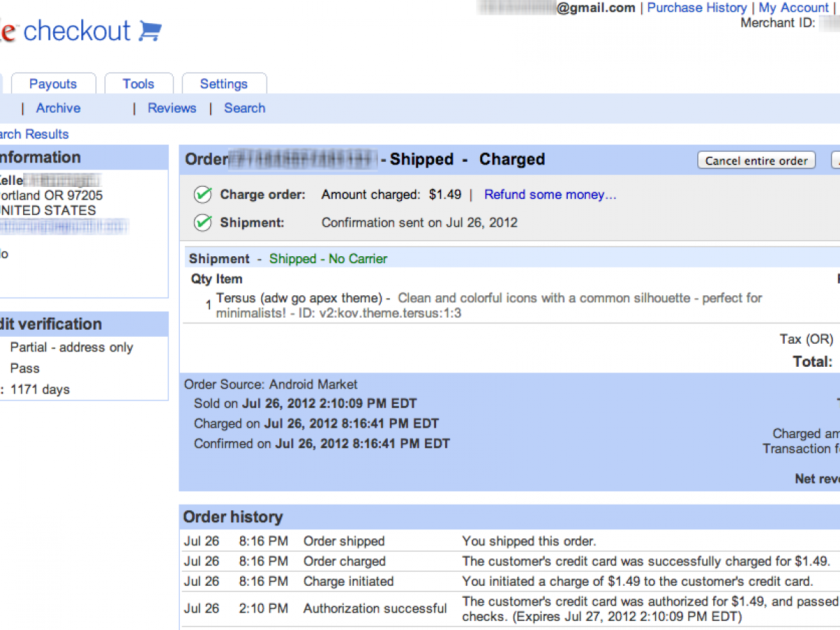The width and height of the screenshot is (840, 630).
Task: Click the Shipped - No Carrier status
Action: point(328,259)
